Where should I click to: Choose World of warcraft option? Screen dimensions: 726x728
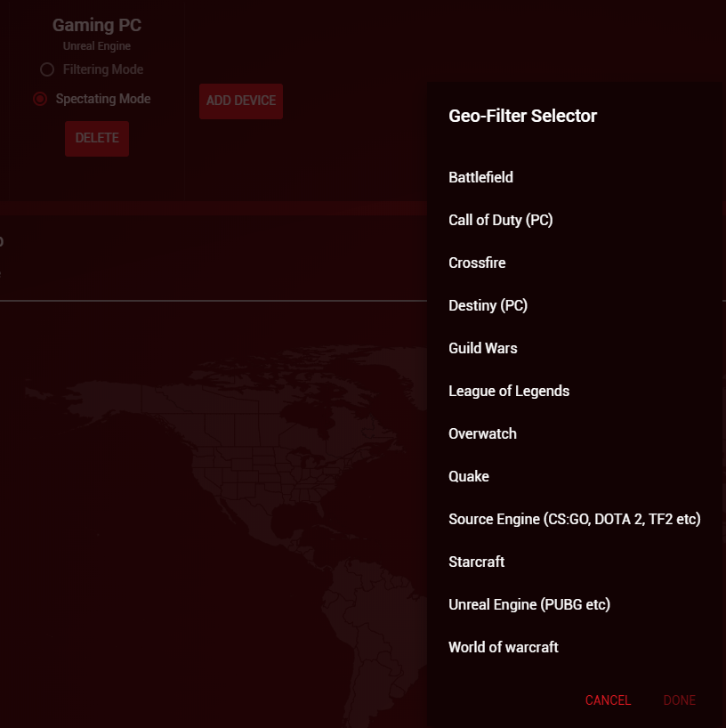click(503, 647)
